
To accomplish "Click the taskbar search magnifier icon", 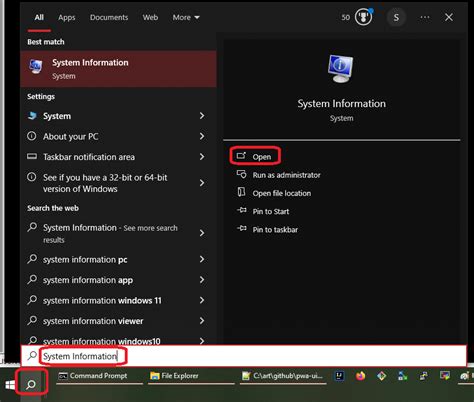I will click(31, 385).
